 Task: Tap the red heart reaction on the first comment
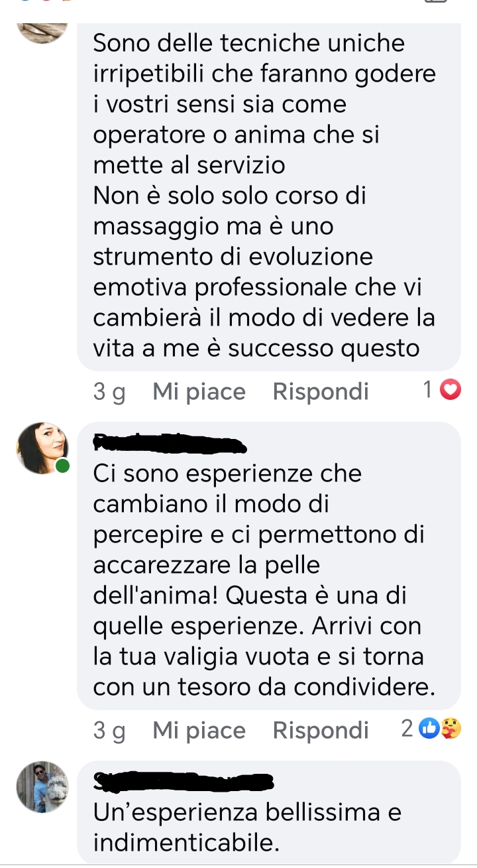450,392
